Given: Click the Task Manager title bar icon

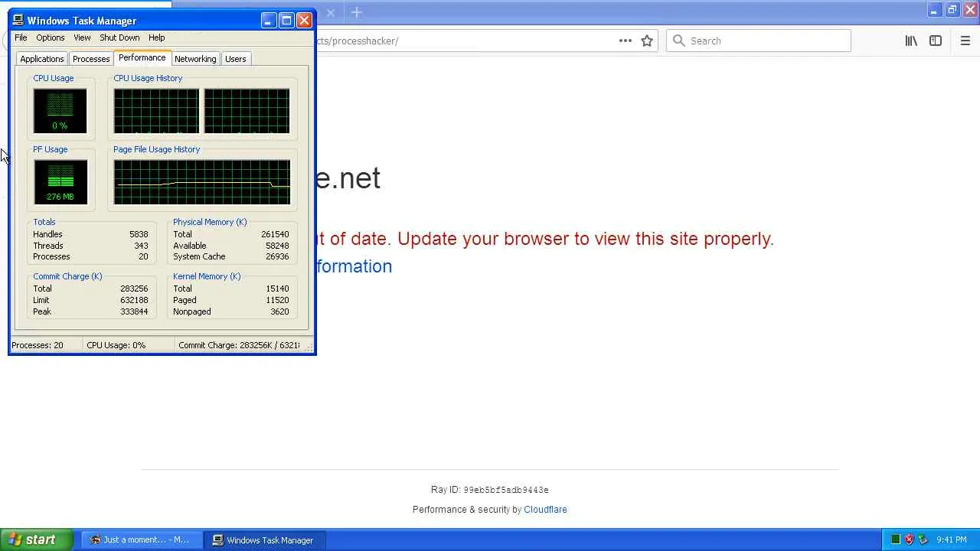Looking at the screenshot, I should pos(18,21).
